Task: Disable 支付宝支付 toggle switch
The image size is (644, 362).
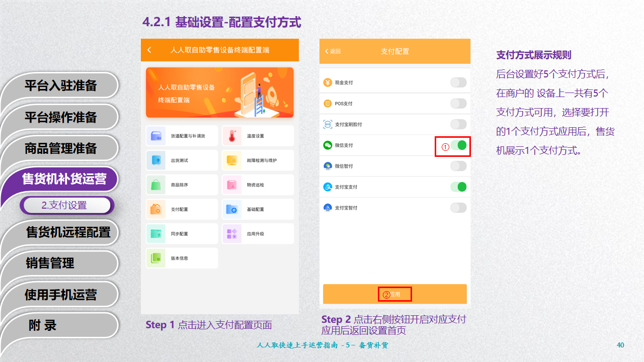Action: tap(458, 187)
